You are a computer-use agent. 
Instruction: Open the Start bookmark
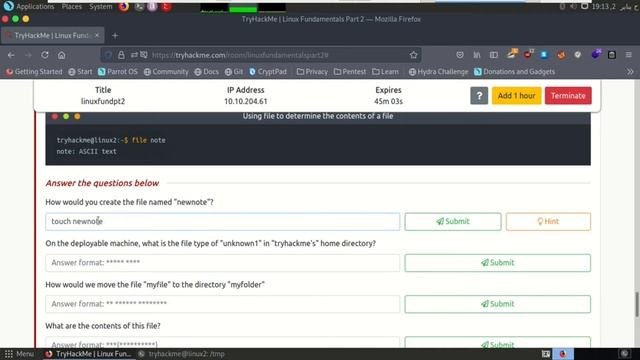80,72
